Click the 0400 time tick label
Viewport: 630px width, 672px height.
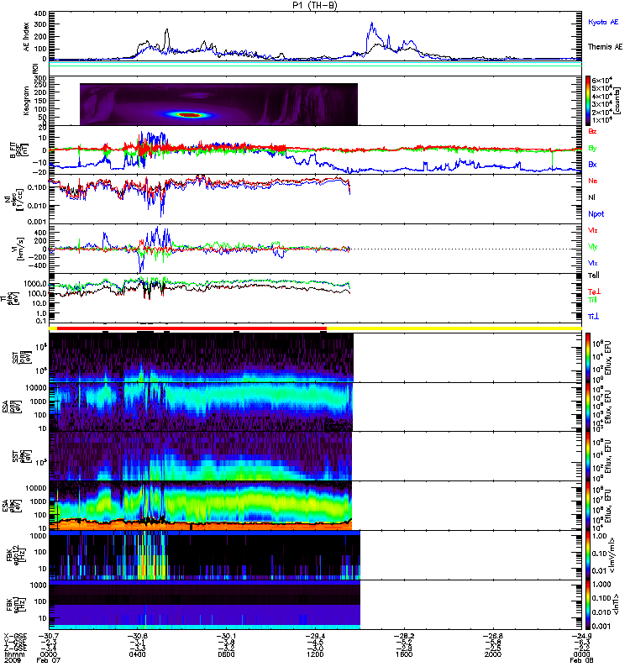[x=137, y=654]
